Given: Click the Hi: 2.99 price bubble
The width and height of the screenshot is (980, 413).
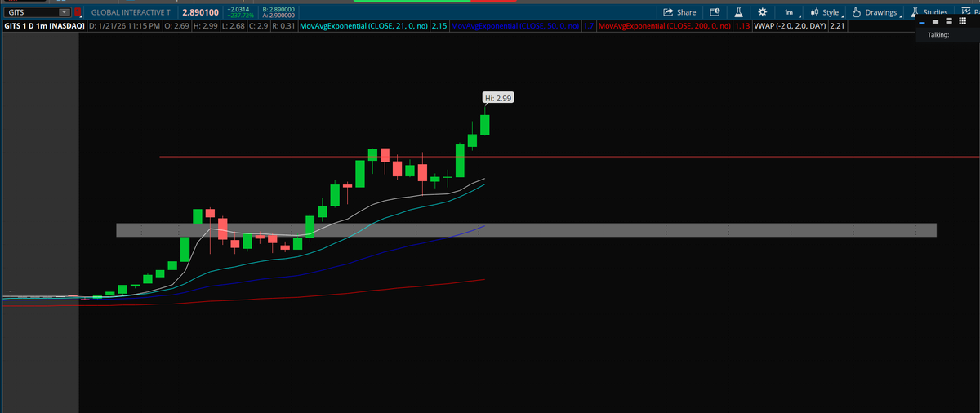Looking at the screenshot, I should tap(498, 98).
